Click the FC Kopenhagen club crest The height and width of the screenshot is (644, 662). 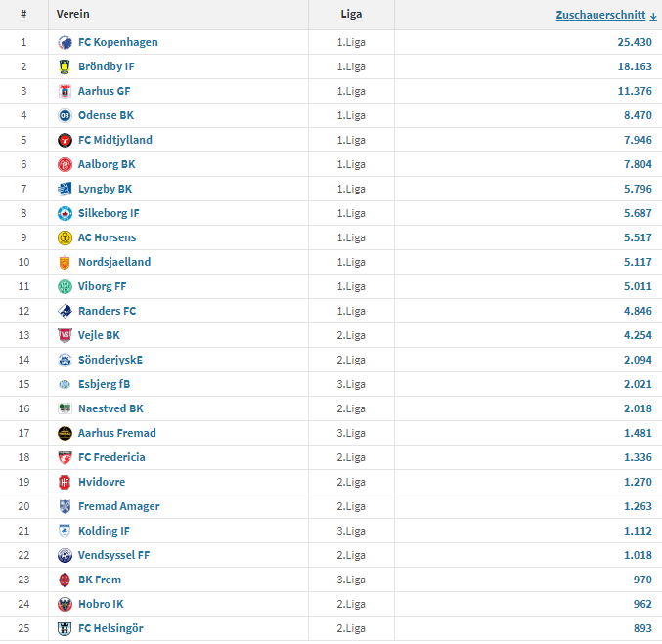65,42
